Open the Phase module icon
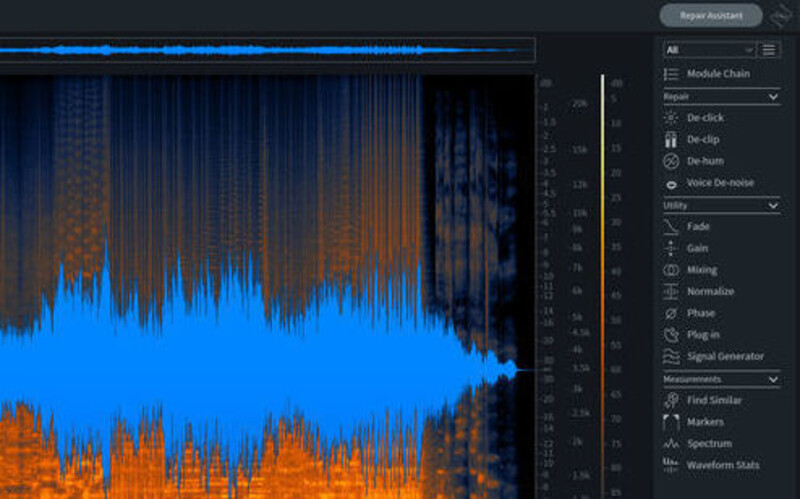Viewport: 800px width, 499px height. pos(671,313)
